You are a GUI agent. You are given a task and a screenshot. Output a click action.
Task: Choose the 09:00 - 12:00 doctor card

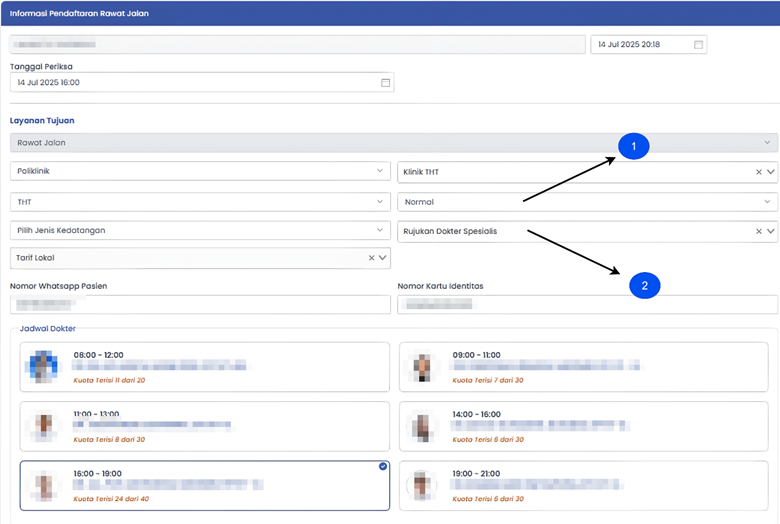587,367
